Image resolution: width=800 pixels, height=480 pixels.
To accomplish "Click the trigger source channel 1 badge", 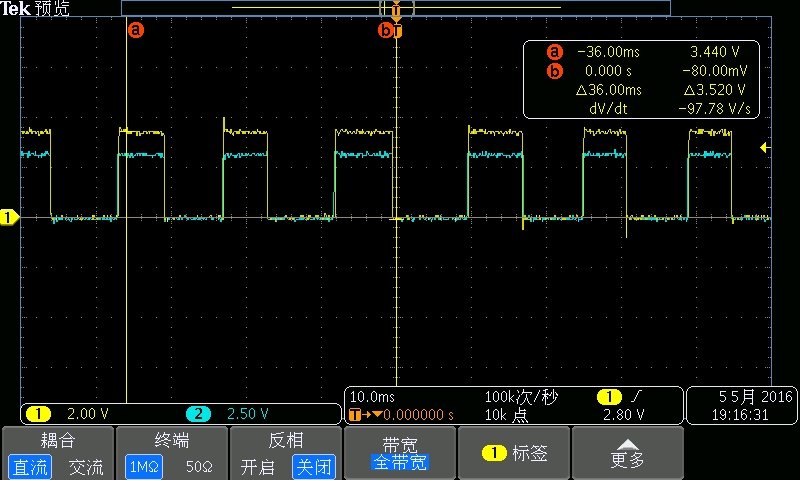I will (x=609, y=396).
